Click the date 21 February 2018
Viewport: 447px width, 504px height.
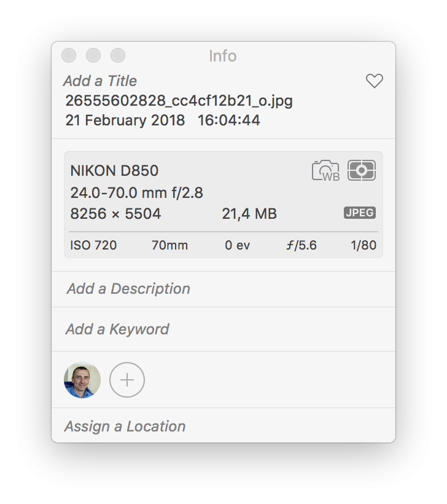125,120
